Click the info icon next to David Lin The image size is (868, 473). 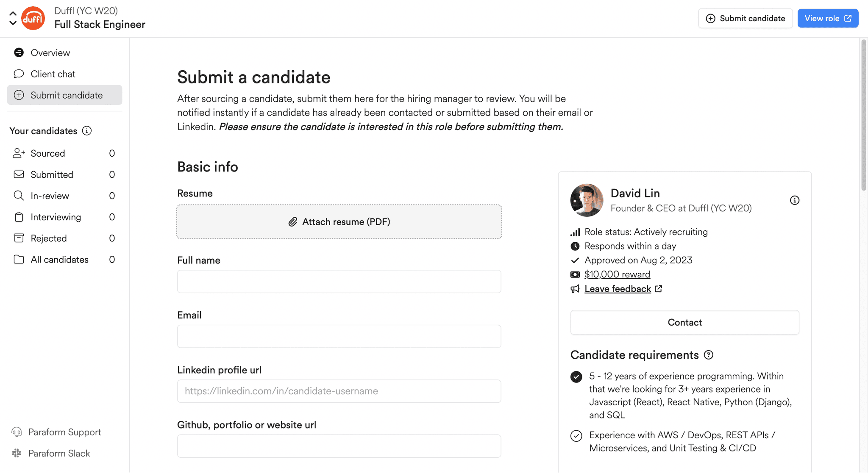point(795,200)
